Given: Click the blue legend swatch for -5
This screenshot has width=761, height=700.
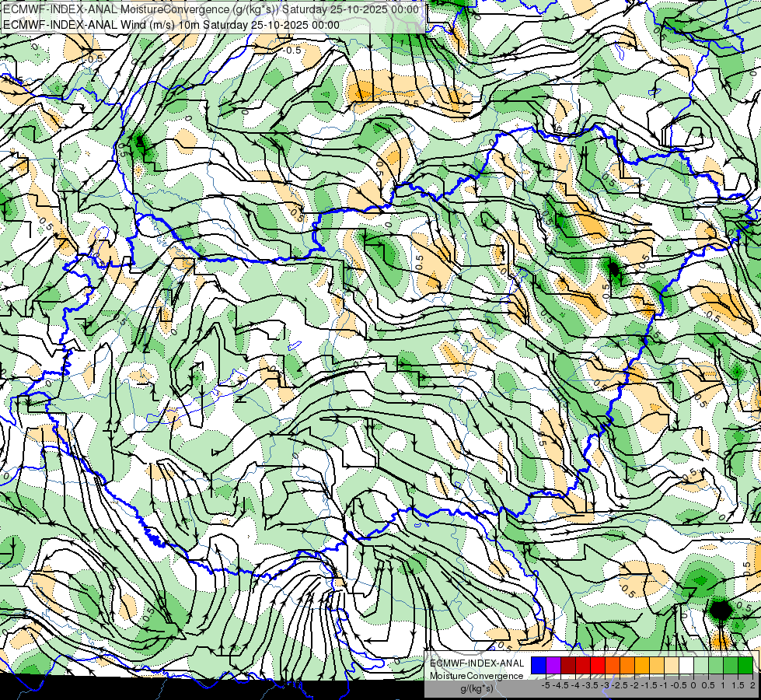Looking at the screenshot, I should click(x=539, y=666).
